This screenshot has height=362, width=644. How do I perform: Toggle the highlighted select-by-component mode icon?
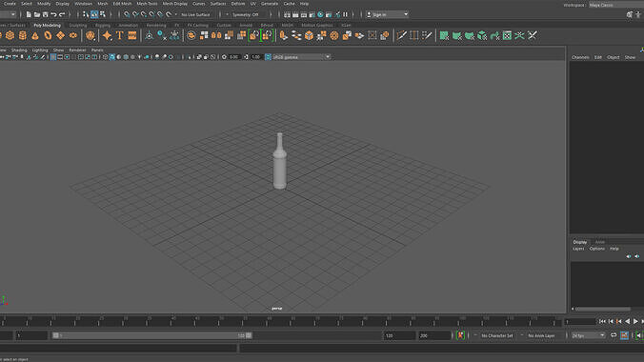[x=94, y=14]
